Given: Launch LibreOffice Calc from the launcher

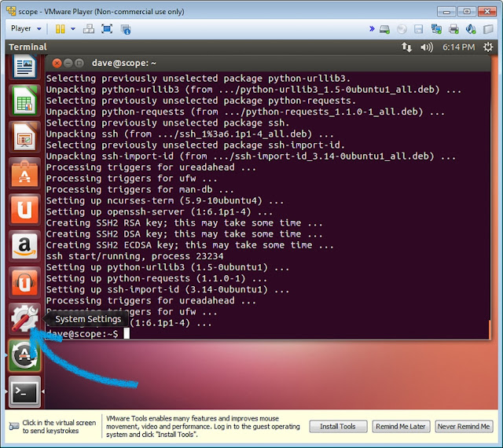Looking at the screenshot, I should point(24,101).
